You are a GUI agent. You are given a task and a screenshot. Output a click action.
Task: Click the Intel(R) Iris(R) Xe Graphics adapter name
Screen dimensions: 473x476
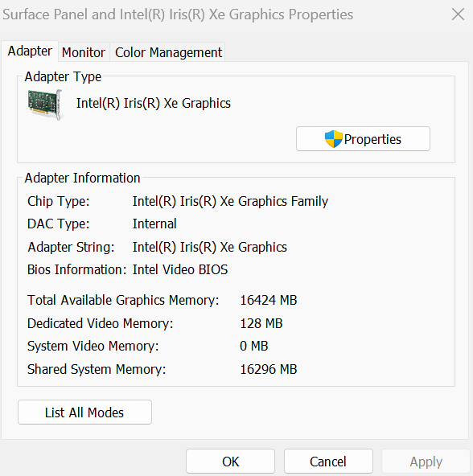(154, 103)
